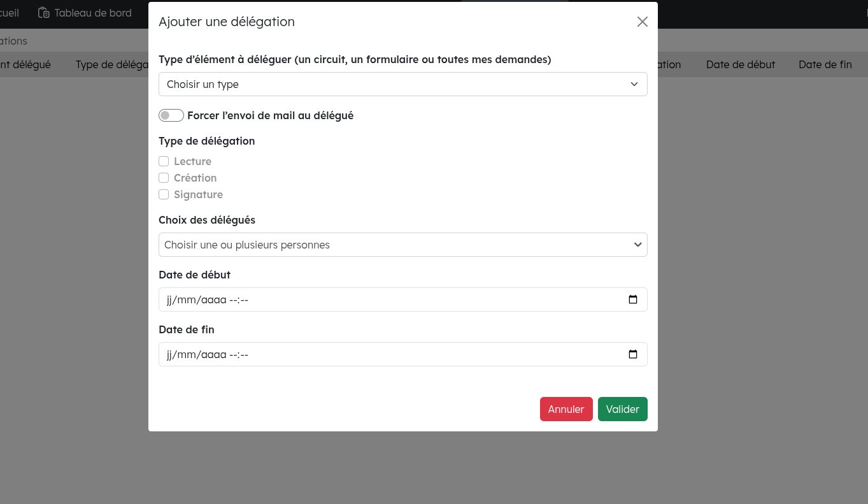Select the Signature label text
The image size is (868, 504).
tap(198, 194)
